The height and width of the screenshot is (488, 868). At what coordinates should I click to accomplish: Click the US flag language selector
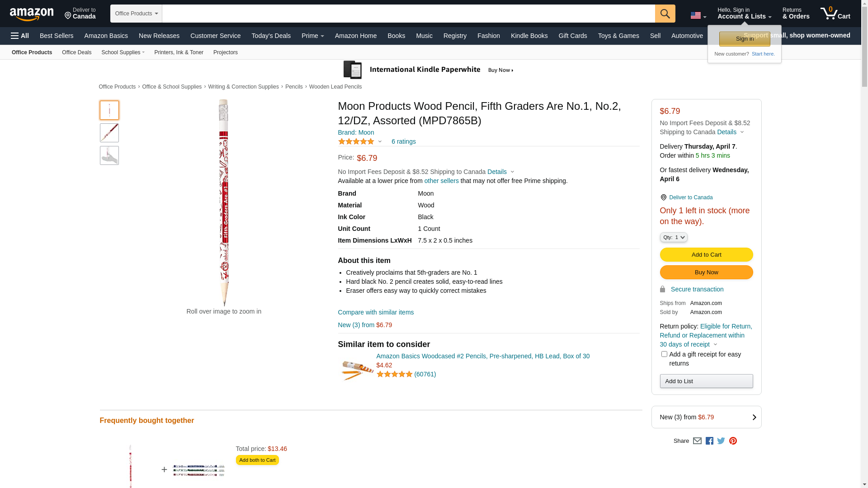698,16
